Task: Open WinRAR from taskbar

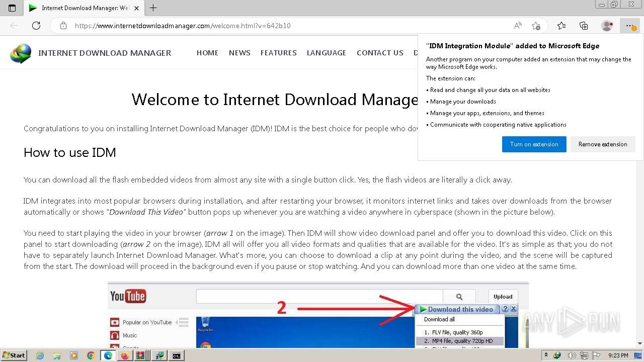Action: point(140,355)
